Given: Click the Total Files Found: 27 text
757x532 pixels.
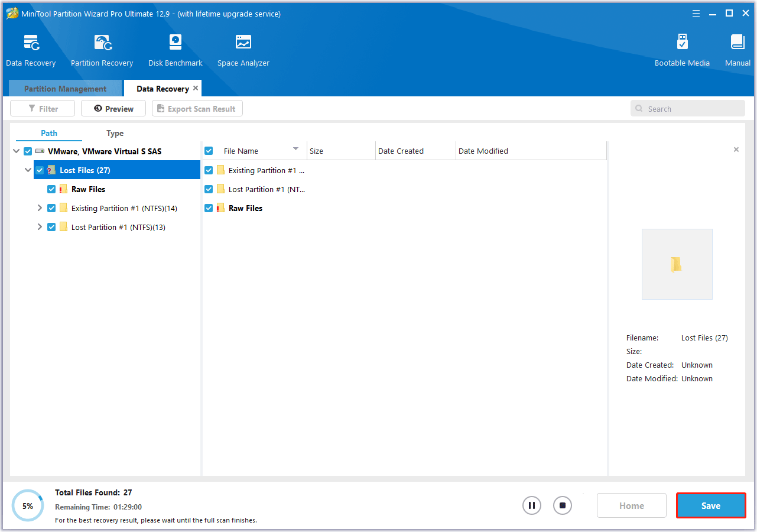Looking at the screenshot, I should [x=93, y=492].
